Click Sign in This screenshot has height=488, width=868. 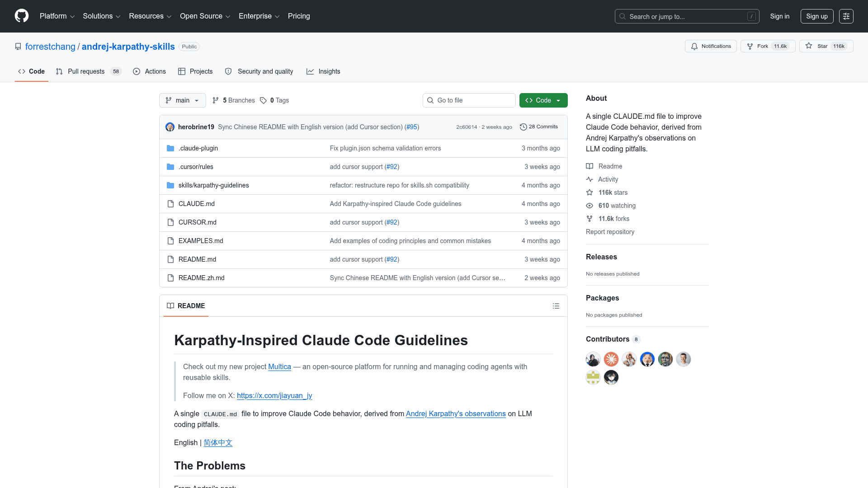780,16
